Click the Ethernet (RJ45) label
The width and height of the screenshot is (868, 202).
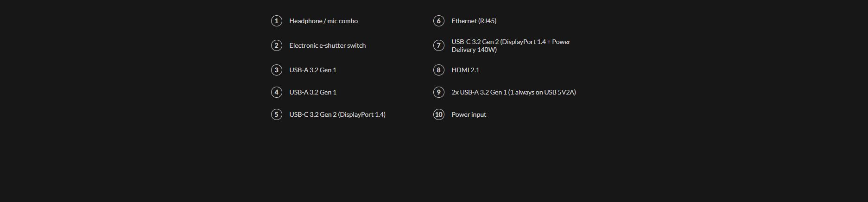click(474, 21)
